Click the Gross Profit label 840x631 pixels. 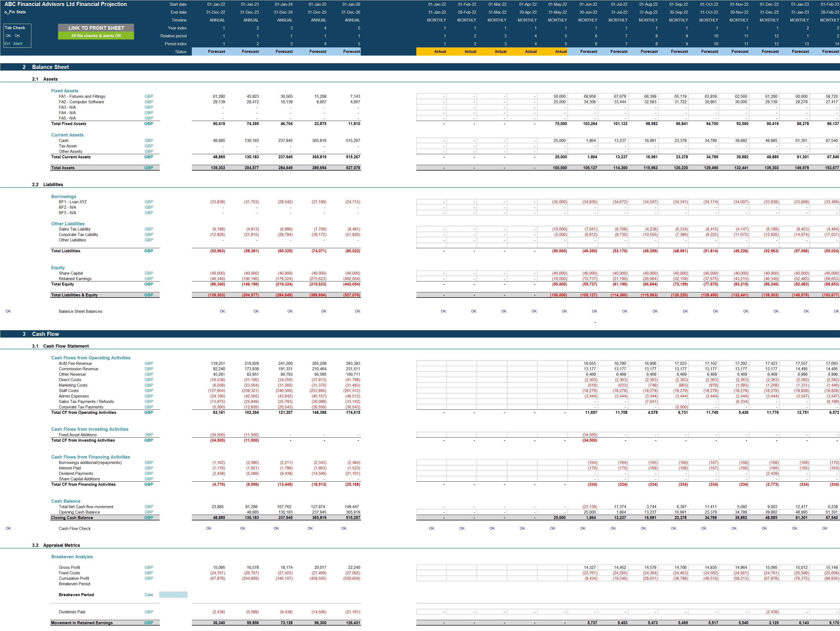pyautogui.click(x=69, y=568)
